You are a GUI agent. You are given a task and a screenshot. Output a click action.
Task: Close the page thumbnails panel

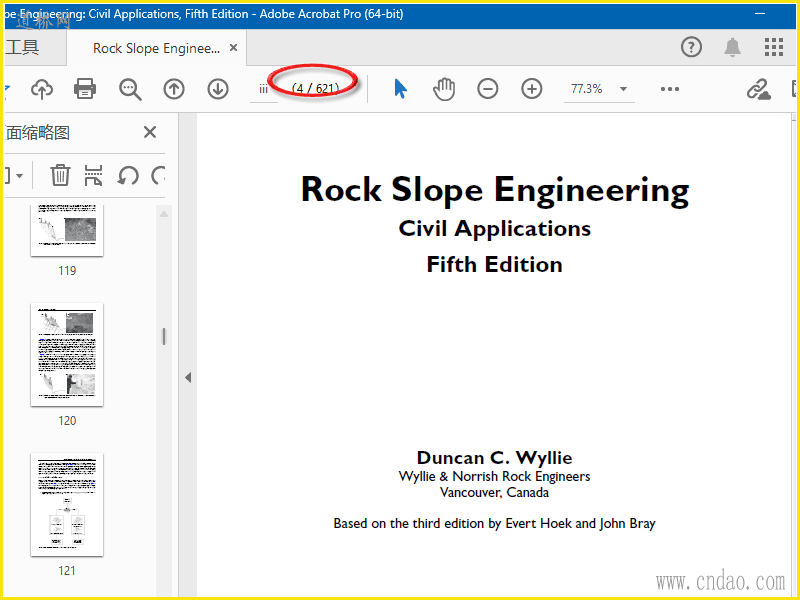[x=150, y=133]
